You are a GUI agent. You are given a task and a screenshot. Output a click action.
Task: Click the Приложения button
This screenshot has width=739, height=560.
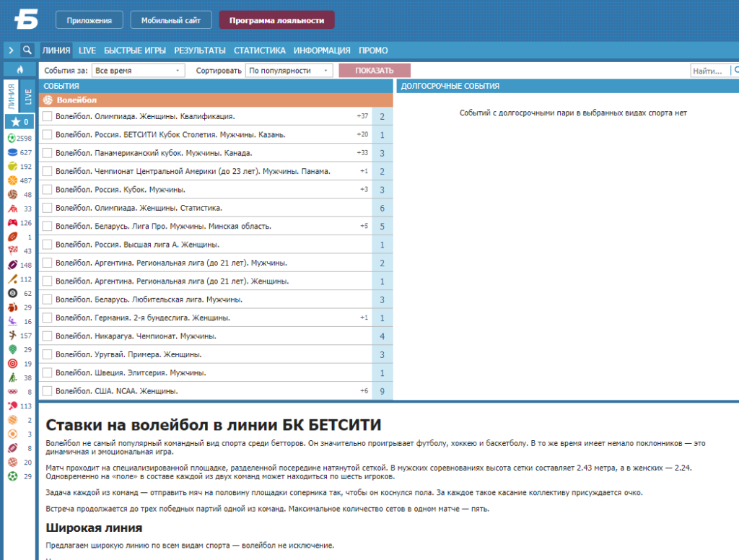tap(89, 20)
